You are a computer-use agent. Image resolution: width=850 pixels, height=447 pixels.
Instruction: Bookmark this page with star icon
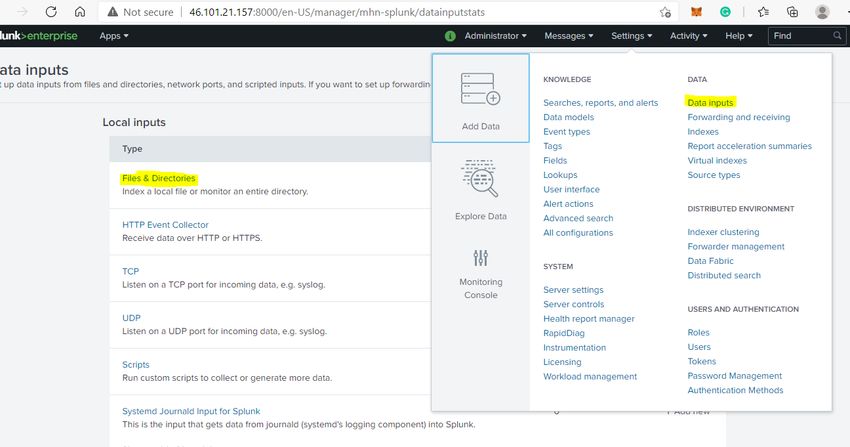point(665,12)
